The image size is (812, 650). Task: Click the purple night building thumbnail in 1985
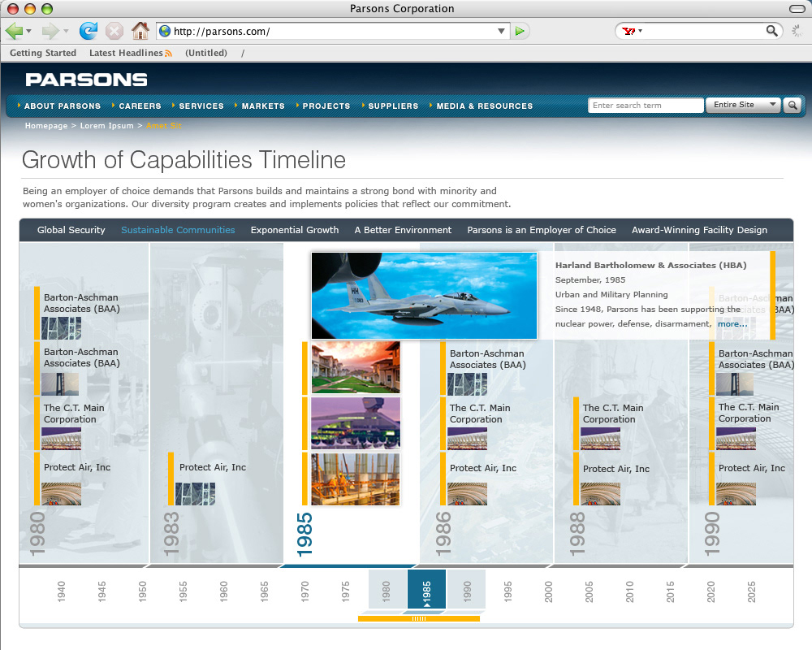pos(356,423)
